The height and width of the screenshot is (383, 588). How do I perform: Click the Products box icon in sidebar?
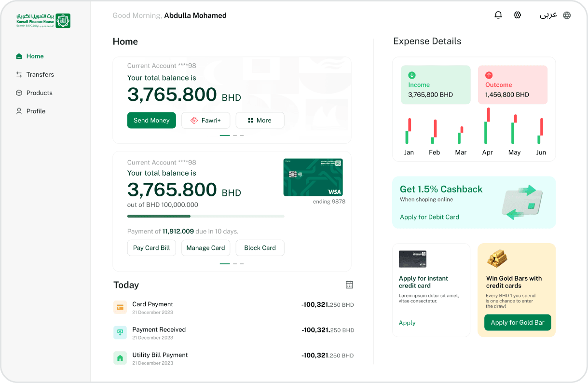(x=19, y=93)
